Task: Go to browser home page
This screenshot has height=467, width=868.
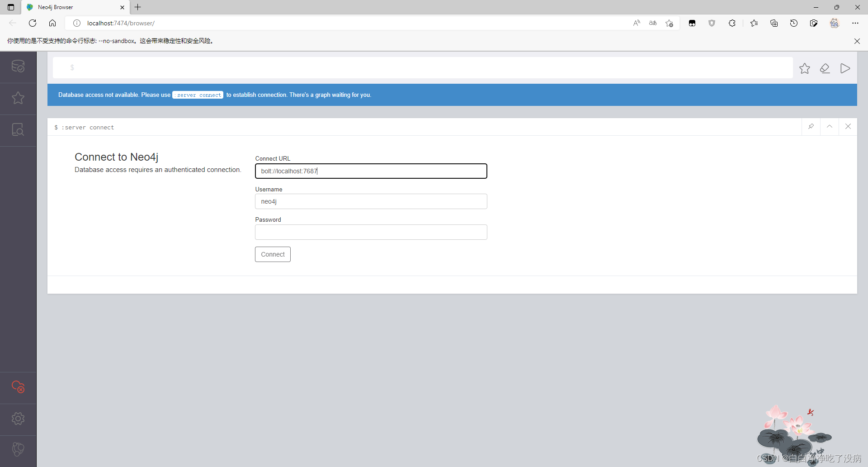Action: tap(52, 23)
